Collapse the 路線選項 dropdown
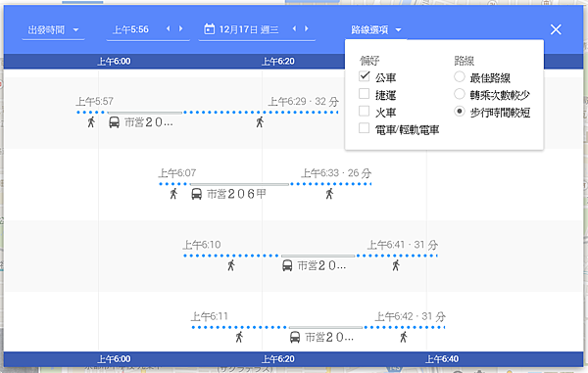Viewport: 588px width, 373px height. pyautogui.click(x=375, y=30)
